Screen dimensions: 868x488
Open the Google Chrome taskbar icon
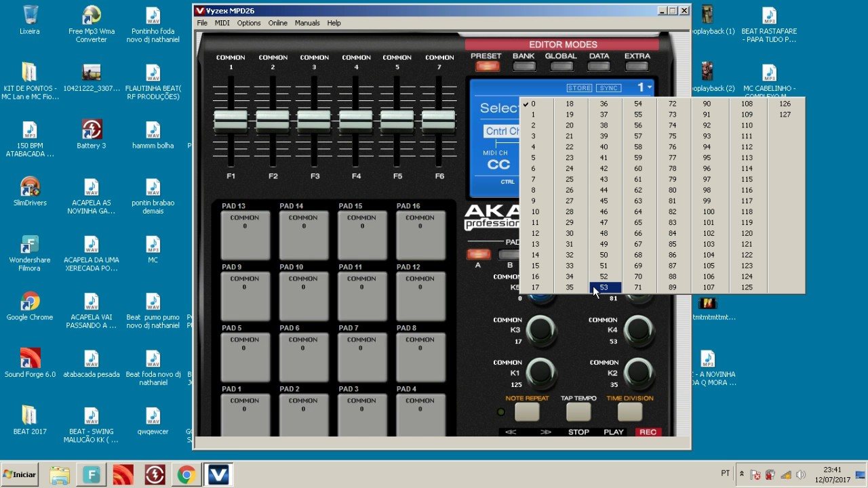click(186, 475)
